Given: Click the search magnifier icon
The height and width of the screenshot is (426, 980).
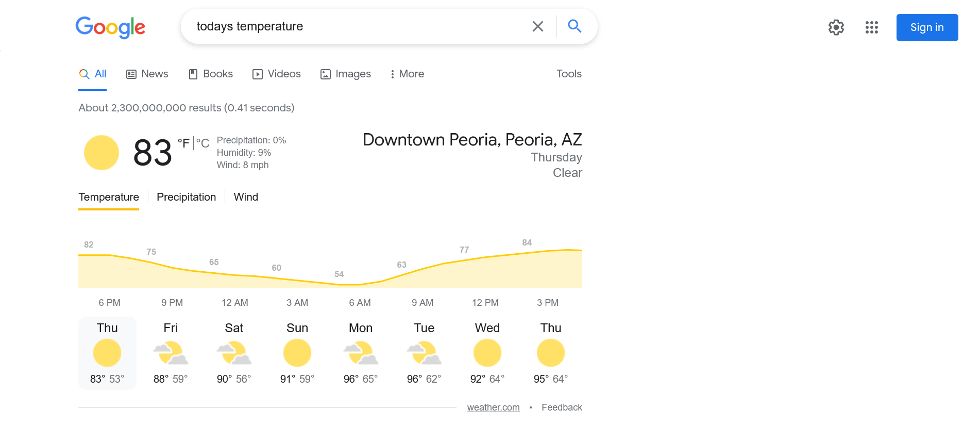Looking at the screenshot, I should coord(574,26).
